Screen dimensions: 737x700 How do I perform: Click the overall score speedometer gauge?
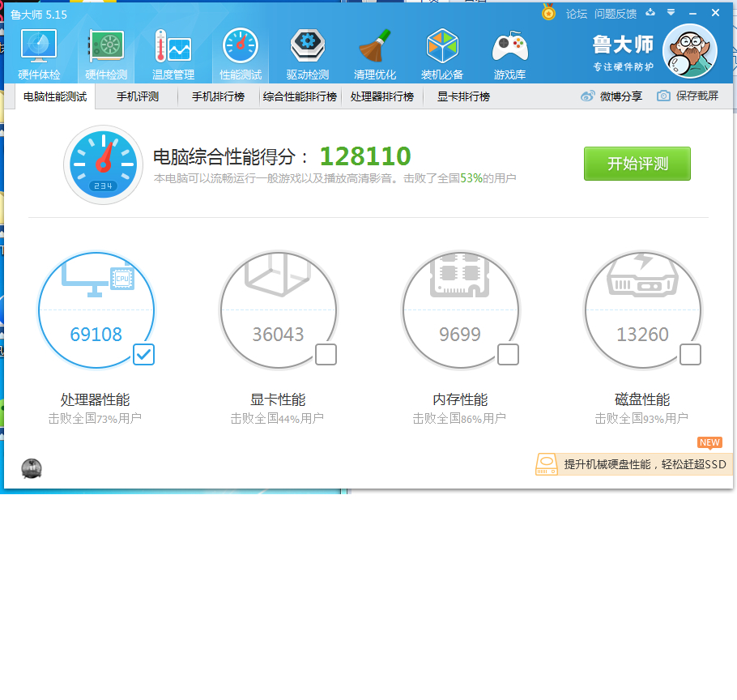coord(103,164)
